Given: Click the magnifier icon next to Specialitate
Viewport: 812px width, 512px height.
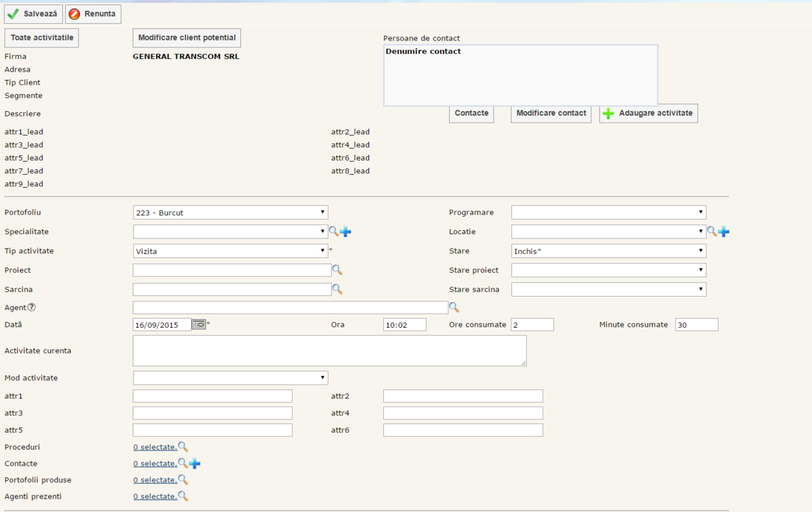Looking at the screenshot, I should point(334,232).
